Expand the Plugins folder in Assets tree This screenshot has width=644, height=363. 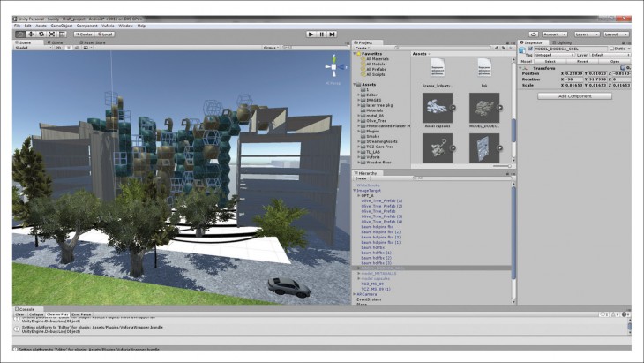tap(359, 132)
